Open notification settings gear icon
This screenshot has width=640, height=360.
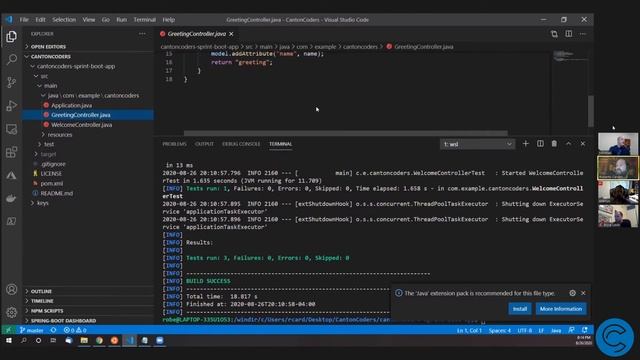coord(572,293)
